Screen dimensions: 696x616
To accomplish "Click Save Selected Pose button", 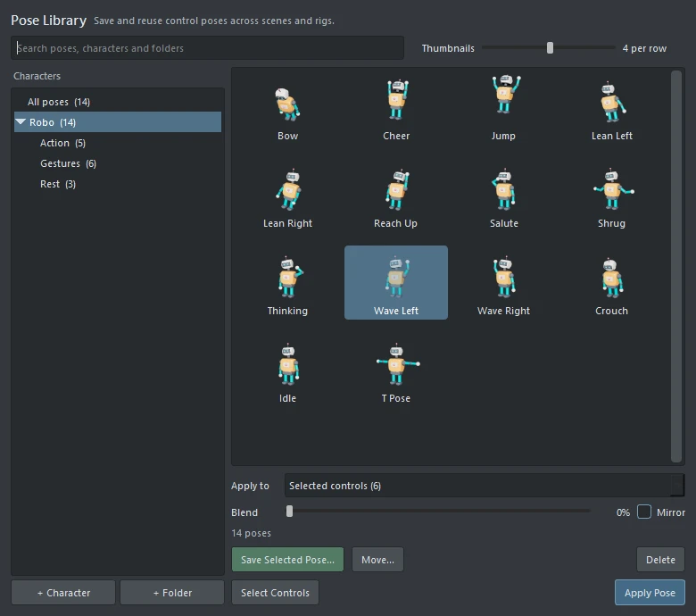I will [x=287, y=560].
